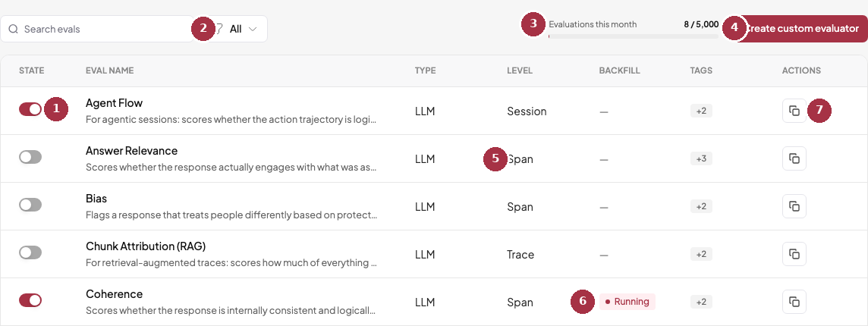Show the +2 tags on Agent Flow
Screen dimensions: 868x326
[701, 111]
